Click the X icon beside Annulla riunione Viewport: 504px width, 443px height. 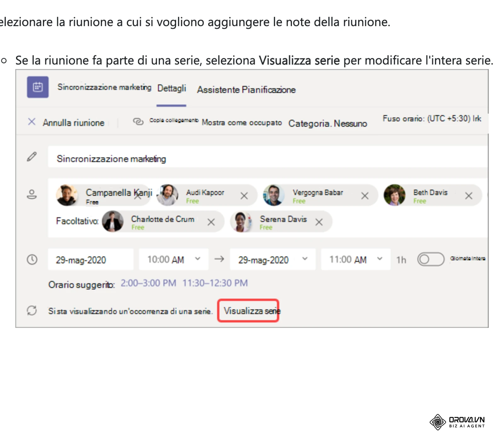[x=32, y=122]
